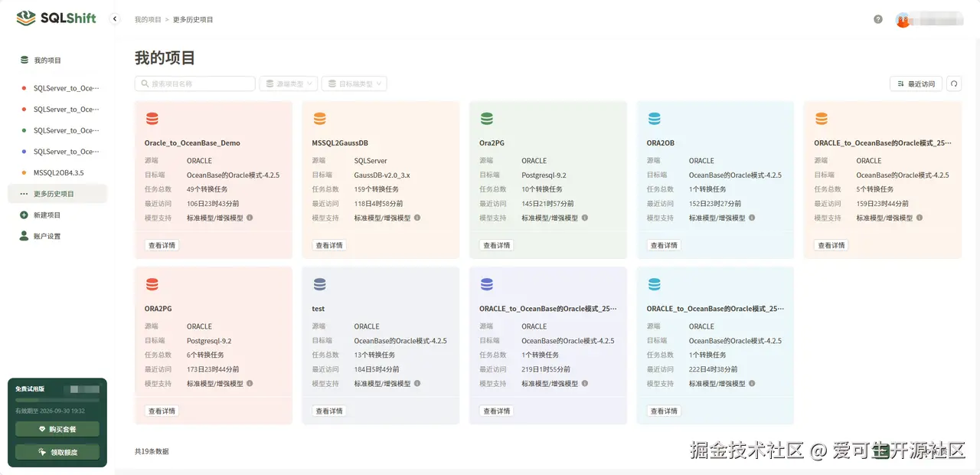This screenshot has width=980, height=475.
Task: Click 159个转换任务 in MSSQL2GaussDB card
Action: [377, 189]
